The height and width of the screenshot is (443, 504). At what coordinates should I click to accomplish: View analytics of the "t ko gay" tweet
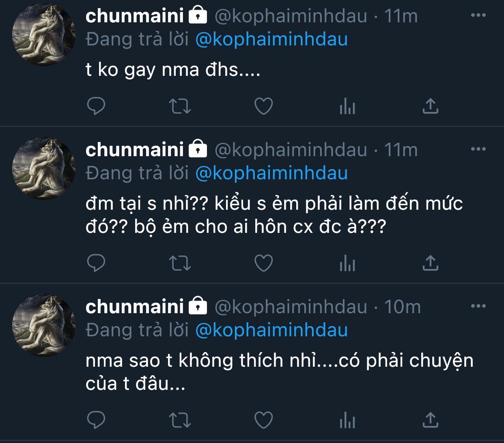[347, 107]
